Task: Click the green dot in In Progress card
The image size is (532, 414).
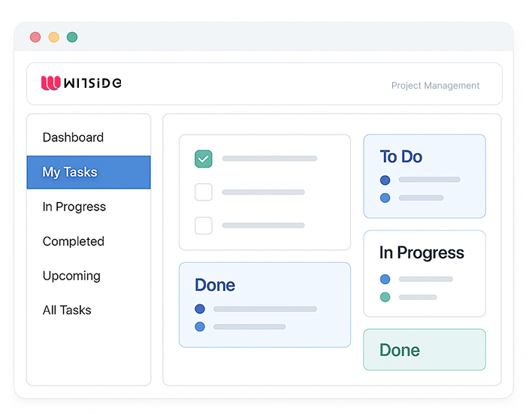Action: coord(385,298)
